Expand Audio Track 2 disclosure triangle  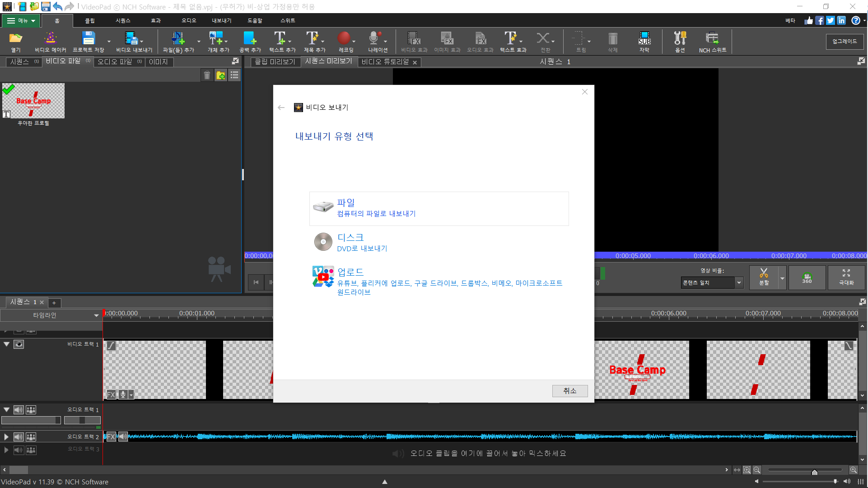point(6,437)
